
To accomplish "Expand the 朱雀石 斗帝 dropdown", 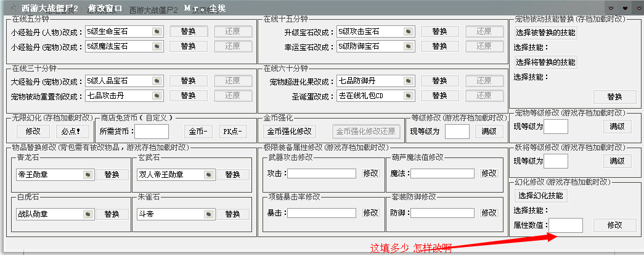I will click(x=209, y=214).
